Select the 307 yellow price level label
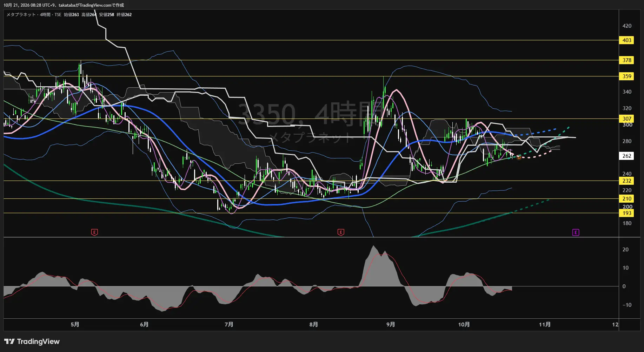Screen dimensions: 644x352 (x=626, y=119)
